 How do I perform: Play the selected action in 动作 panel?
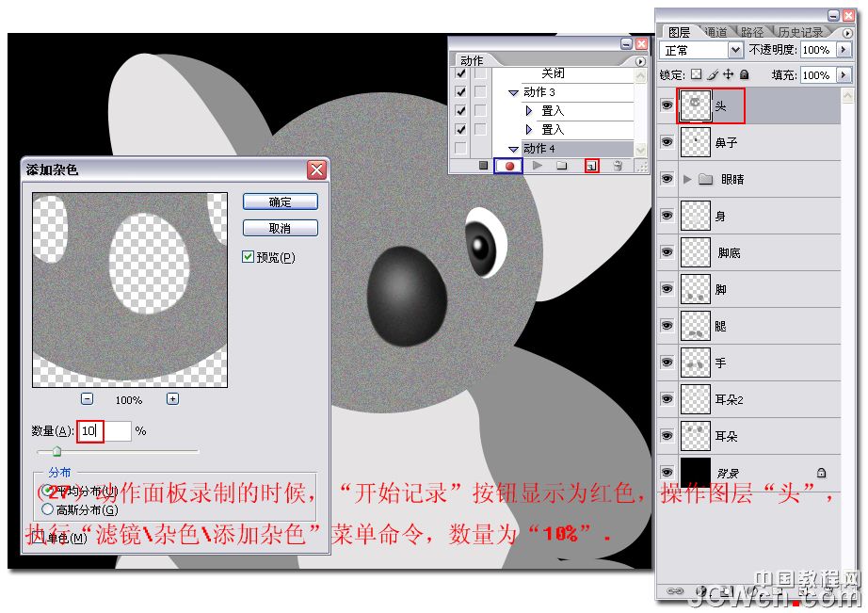click(537, 165)
